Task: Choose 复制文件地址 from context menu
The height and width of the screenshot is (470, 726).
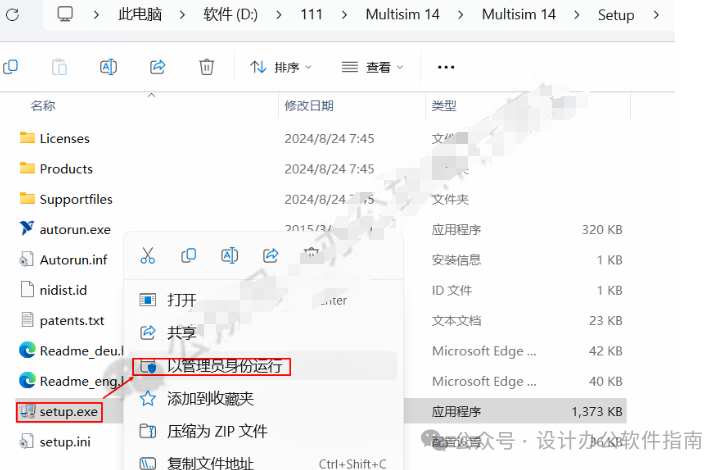Action: [210, 463]
